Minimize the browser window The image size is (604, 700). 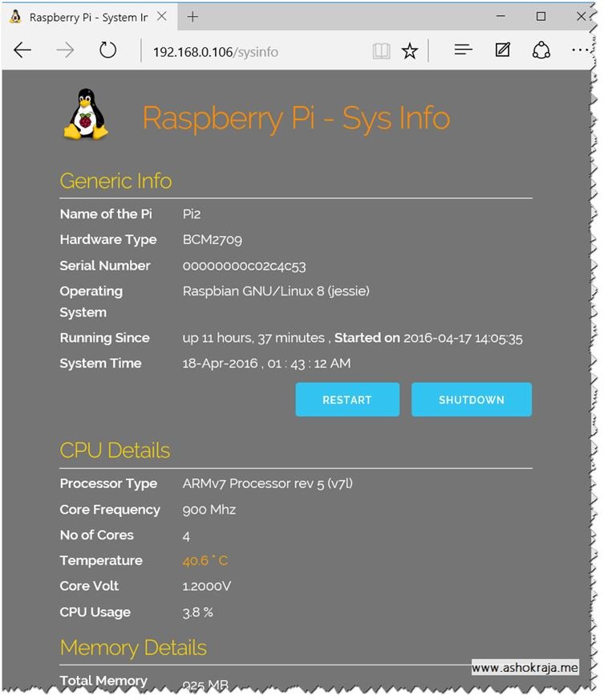[501, 17]
